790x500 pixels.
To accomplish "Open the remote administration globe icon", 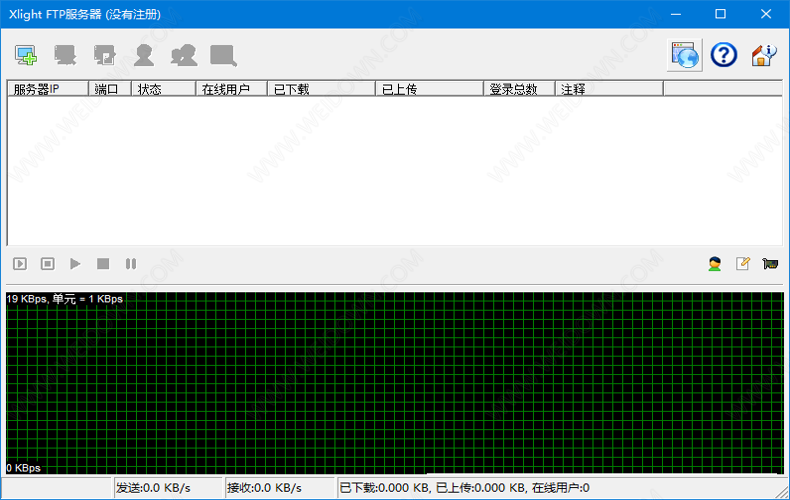I will 685,55.
